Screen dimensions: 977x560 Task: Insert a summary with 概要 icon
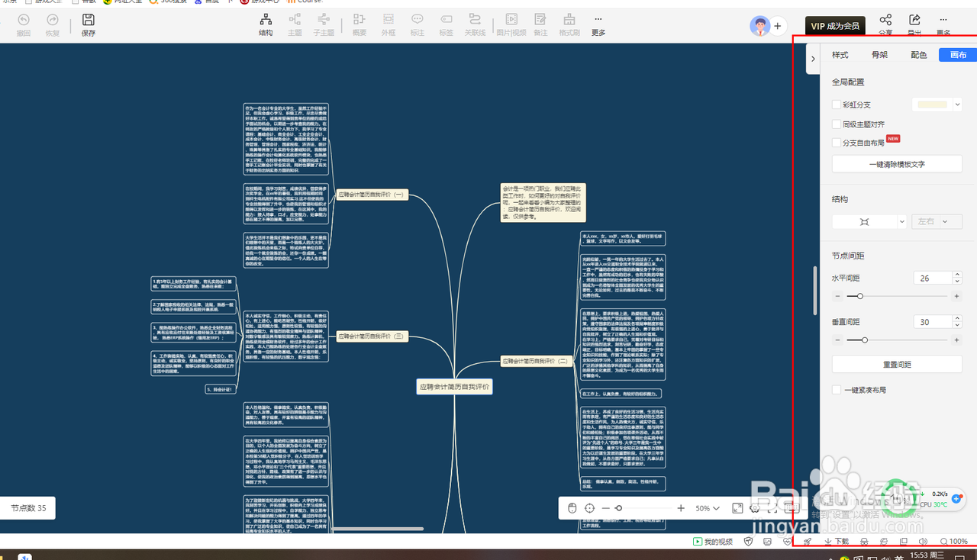point(360,20)
